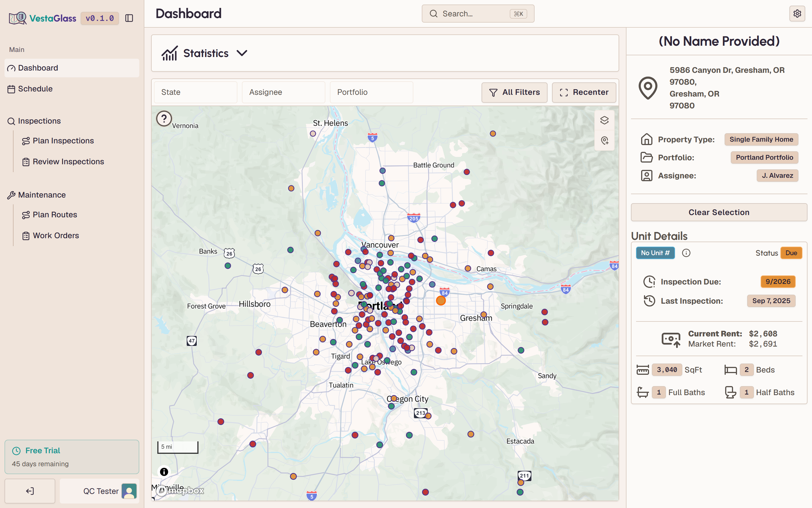Click the Free Trial banner
This screenshot has width=812, height=508.
point(72,457)
